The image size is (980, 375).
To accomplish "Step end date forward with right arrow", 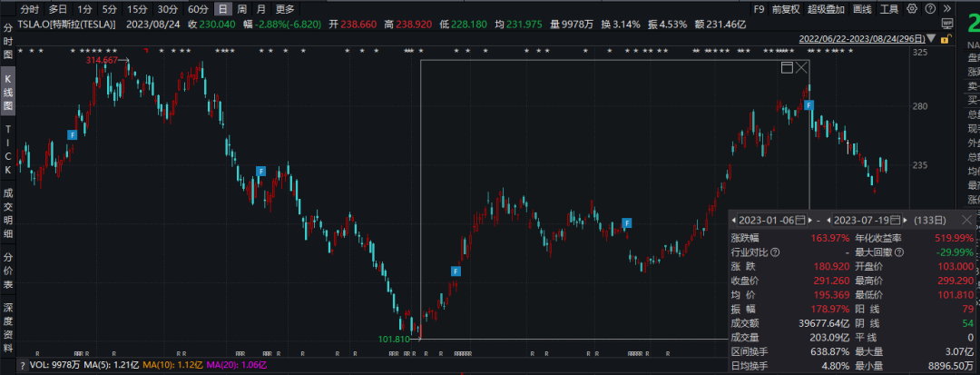I will coord(906,220).
